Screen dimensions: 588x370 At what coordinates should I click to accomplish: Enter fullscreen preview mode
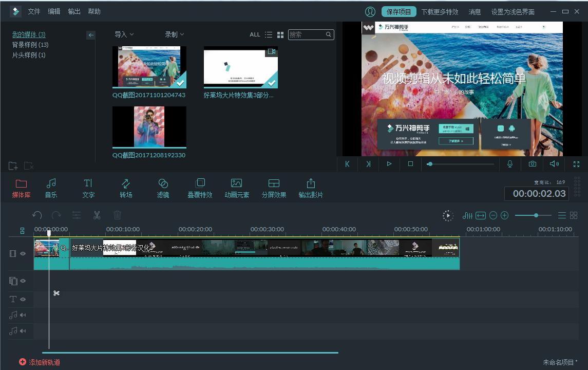[576, 164]
